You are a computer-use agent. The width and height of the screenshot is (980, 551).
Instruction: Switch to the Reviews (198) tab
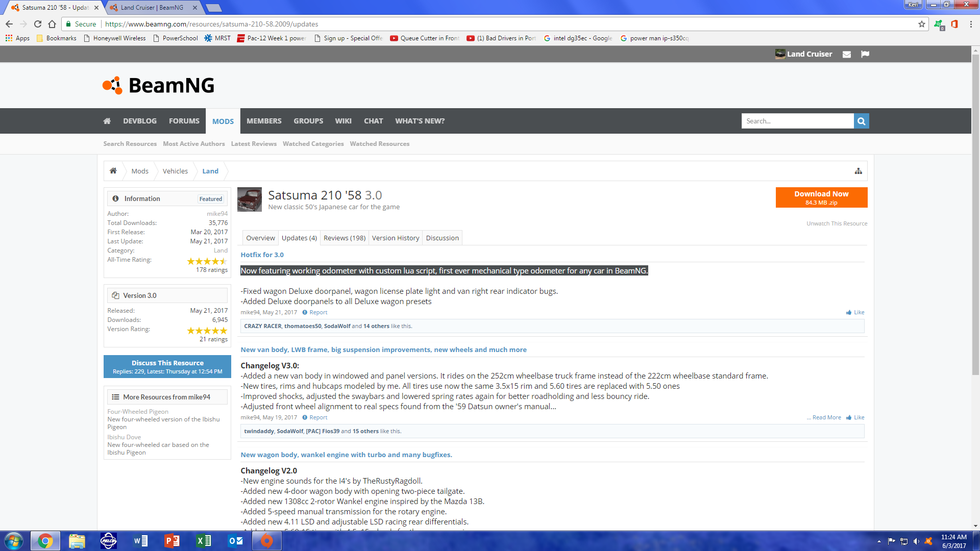[345, 238]
